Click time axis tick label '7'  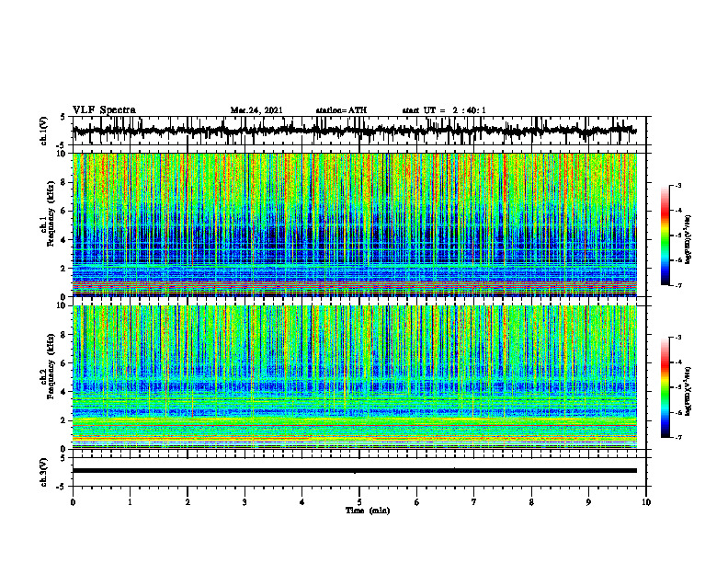pos(474,502)
